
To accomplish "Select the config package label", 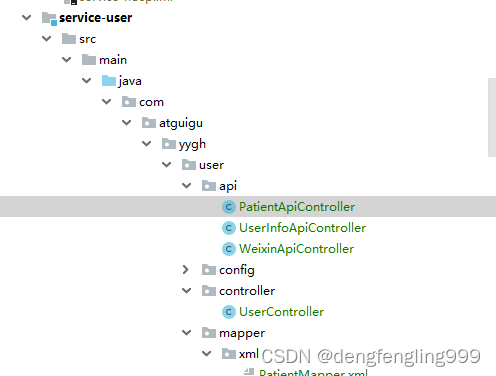I will (x=237, y=270).
